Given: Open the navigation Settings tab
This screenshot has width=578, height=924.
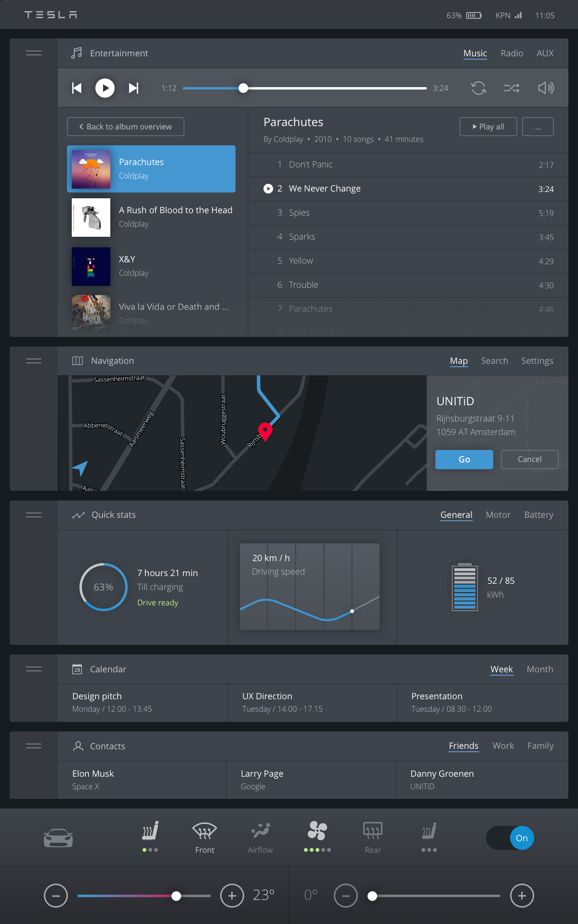Looking at the screenshot, I should pyautogui.click(x=537, y=361).
